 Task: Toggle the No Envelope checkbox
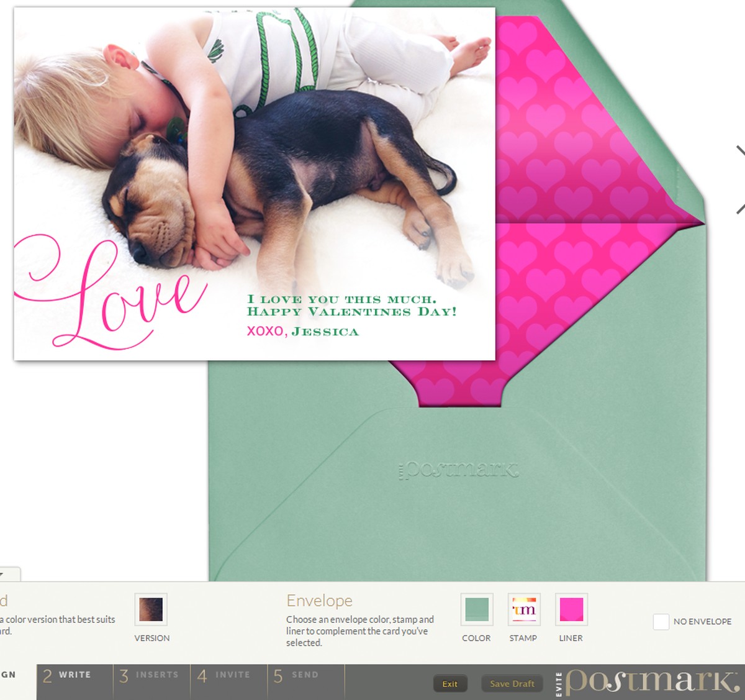(x=661, y=621)
